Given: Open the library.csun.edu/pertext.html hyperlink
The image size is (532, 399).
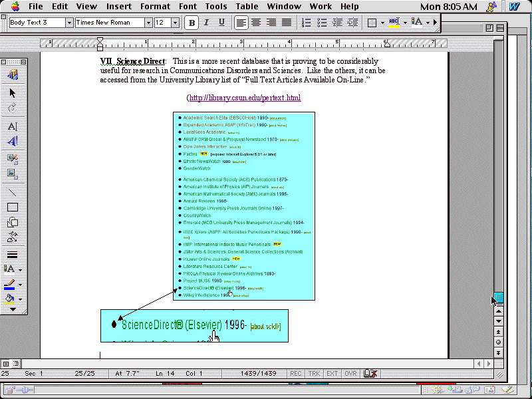Looking at the screenshot, I should pyautogui.click(x=245, y=98).
